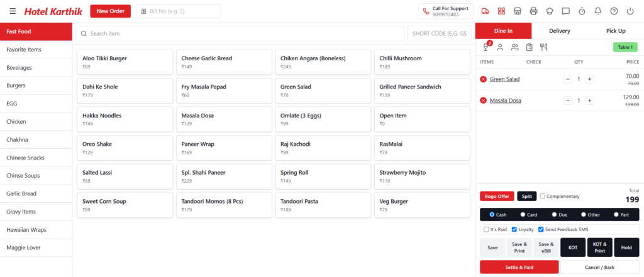Click the Settle & Paid button
This screenshot has width=644, height=277.
click(519, 267)
